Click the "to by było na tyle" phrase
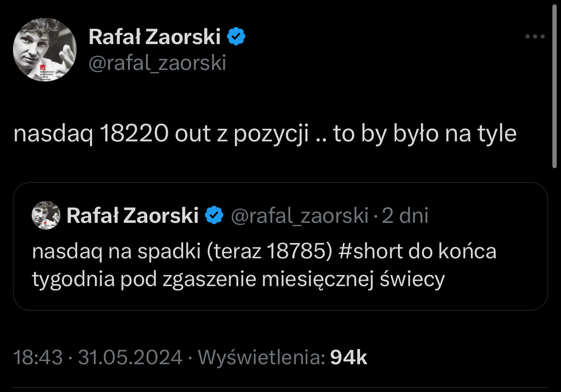561x392 pixels. pyautogui.click(x=425, y=134)
